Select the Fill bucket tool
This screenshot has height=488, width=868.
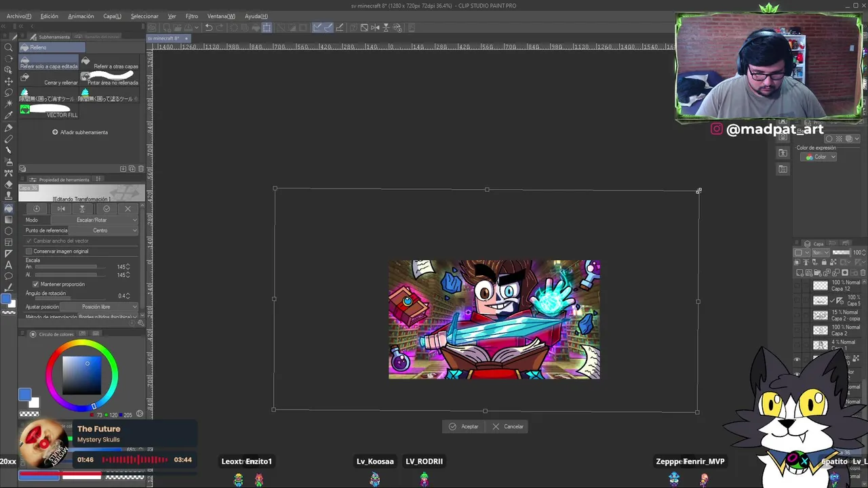pos(9,207)
